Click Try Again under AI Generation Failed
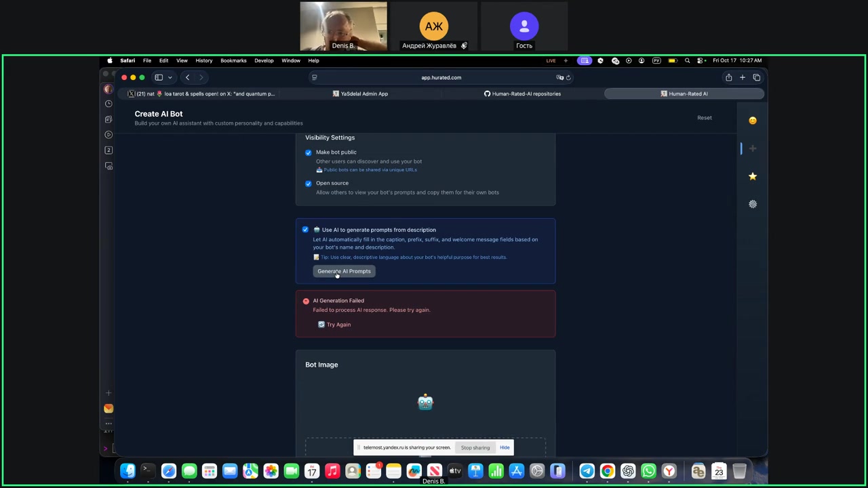868x488 pixels. pos(334,325)
